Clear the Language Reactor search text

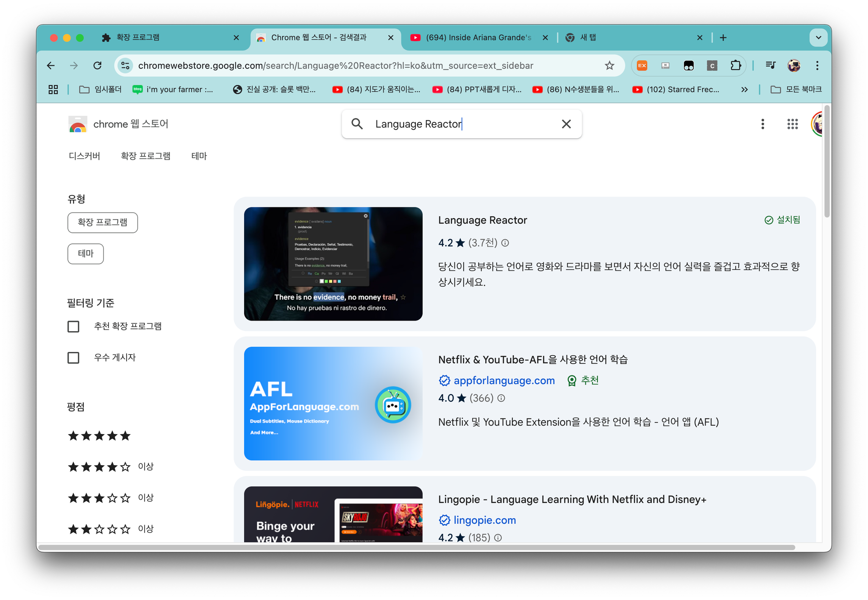point(566,124)
